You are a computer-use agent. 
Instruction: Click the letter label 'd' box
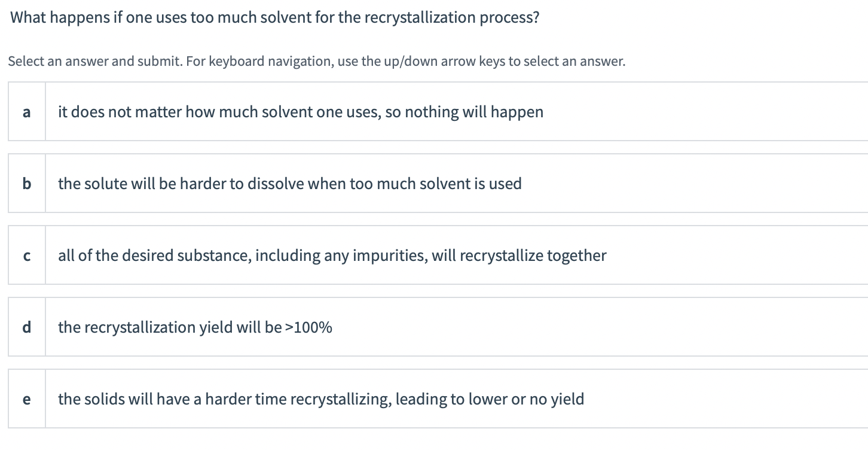[x=26, y=327]
